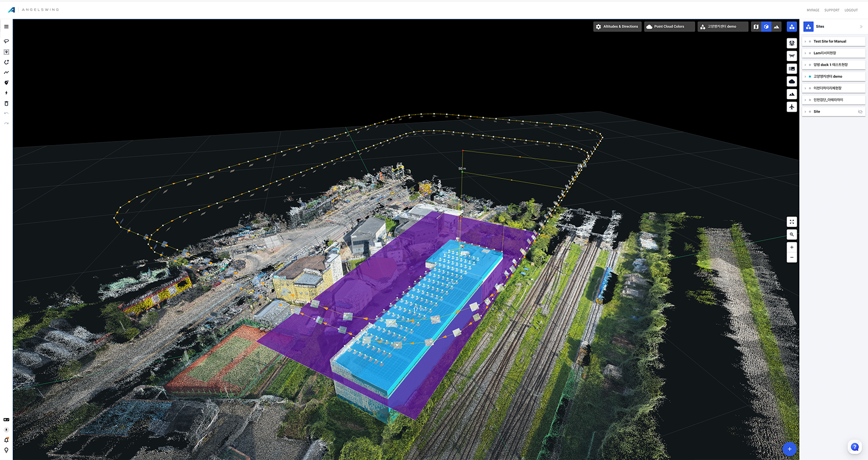Switch to 2D map view mode
Image resolution: width=868 pixels, height=460 pixels.
tap(756, 27)
